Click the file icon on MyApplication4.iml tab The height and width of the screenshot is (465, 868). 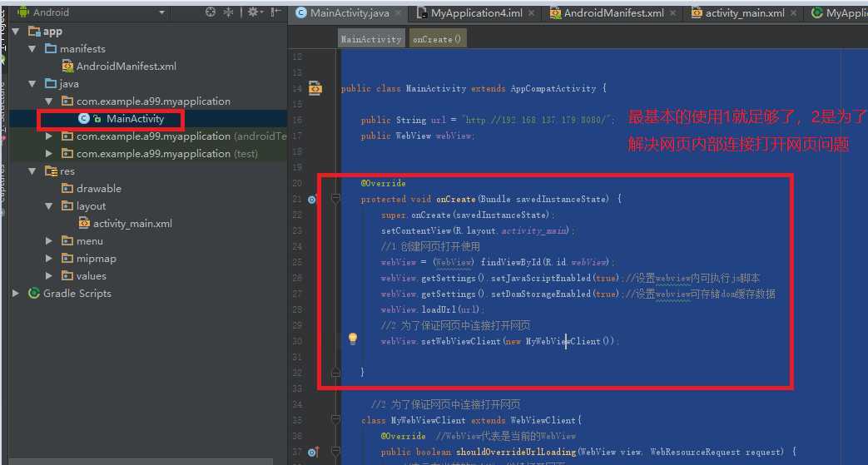click(x=423, y=12)
